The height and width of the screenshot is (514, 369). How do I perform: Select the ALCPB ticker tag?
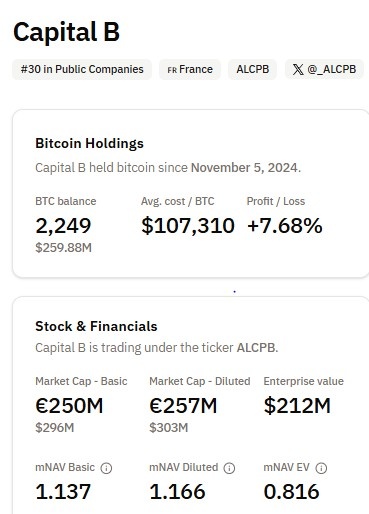pos(252,69)
